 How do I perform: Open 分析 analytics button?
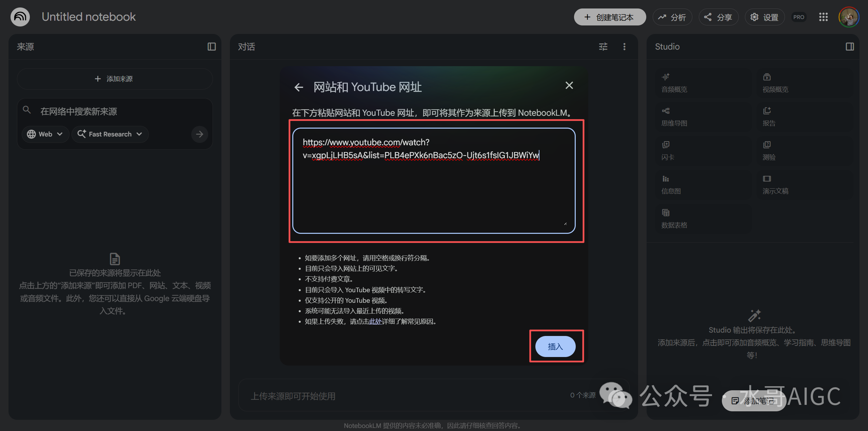click(x=672, y=17)
